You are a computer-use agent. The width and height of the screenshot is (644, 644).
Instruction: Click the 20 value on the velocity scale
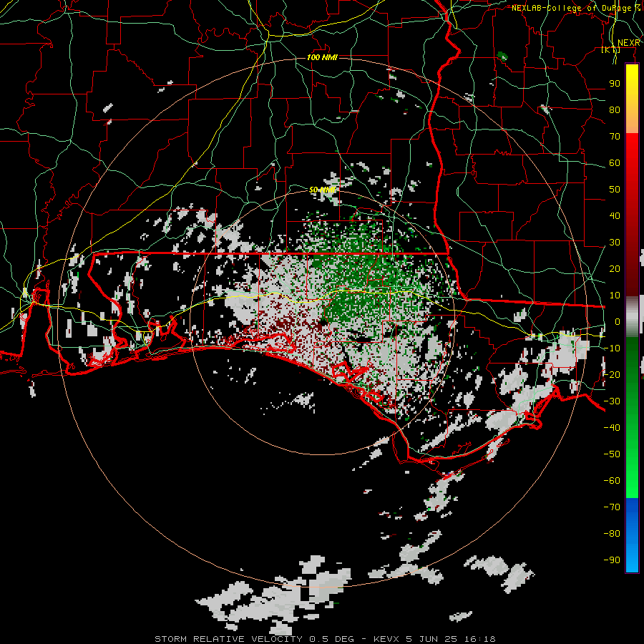(615, 268)
